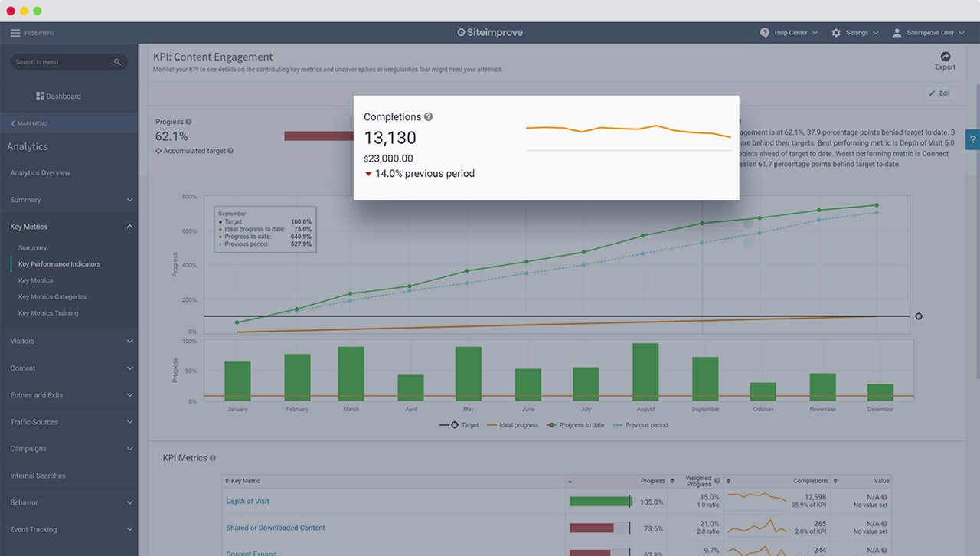Click the Dashboard grid icon

[x=40, y=96]
